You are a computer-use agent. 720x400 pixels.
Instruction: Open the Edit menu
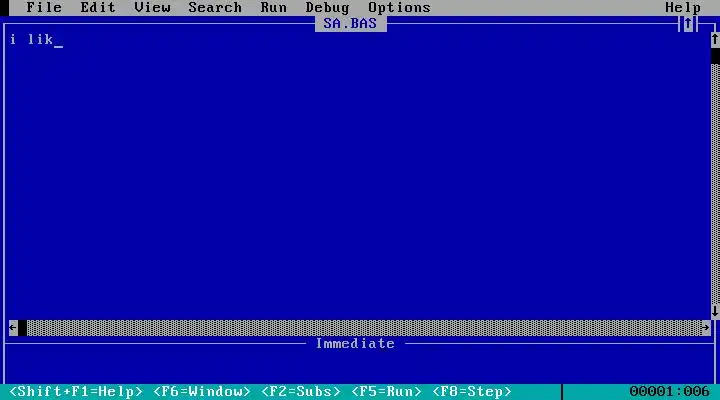pyautogui.click(x=98, y=7)
